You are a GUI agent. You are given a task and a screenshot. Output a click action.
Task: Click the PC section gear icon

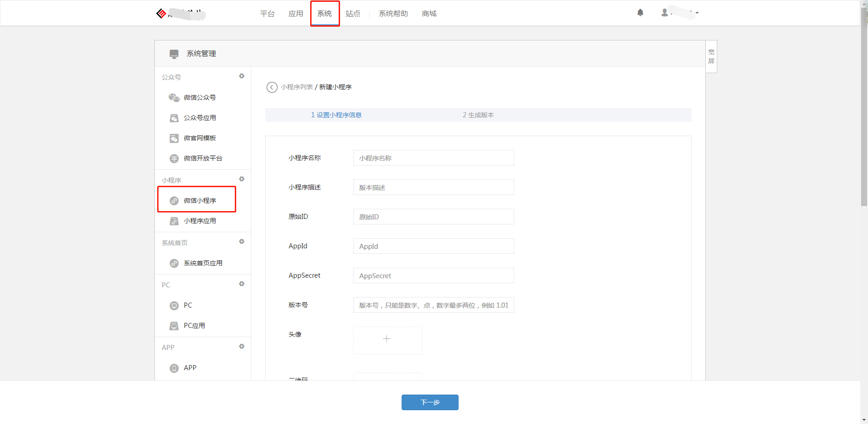point(242,284)
